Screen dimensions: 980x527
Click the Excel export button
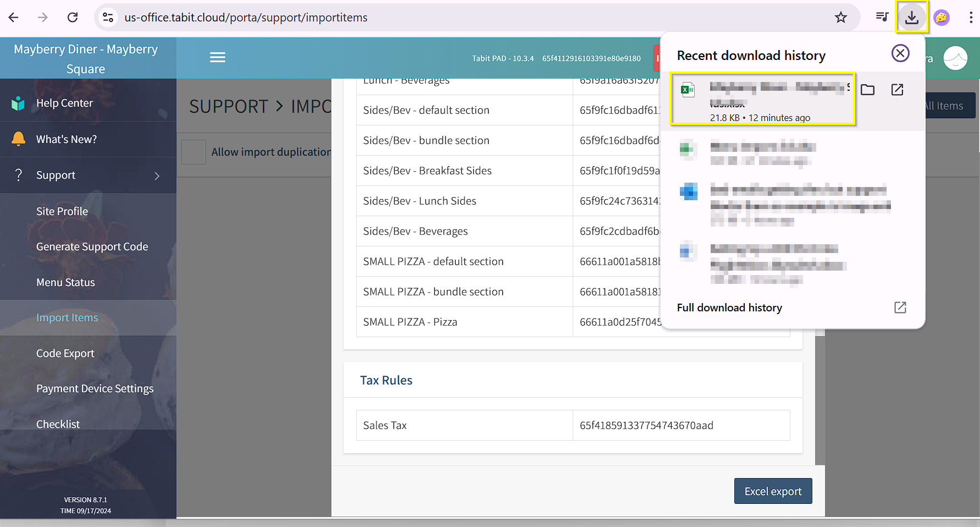[773, 491]
